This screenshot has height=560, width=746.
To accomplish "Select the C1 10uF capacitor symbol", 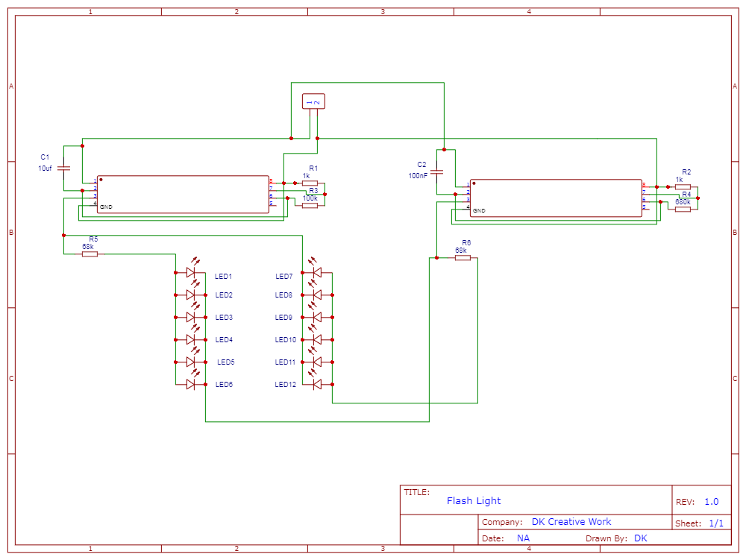I will (x=64, y=169).
